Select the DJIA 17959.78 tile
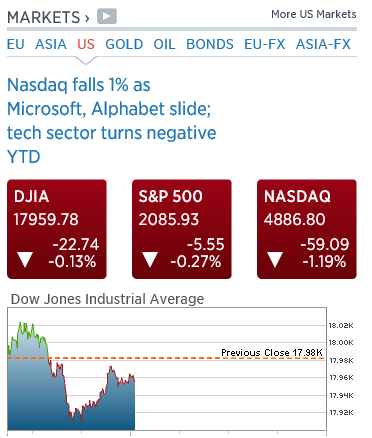Screen dimensions: 372x438 pyautogui.click(x=57, y=229)
